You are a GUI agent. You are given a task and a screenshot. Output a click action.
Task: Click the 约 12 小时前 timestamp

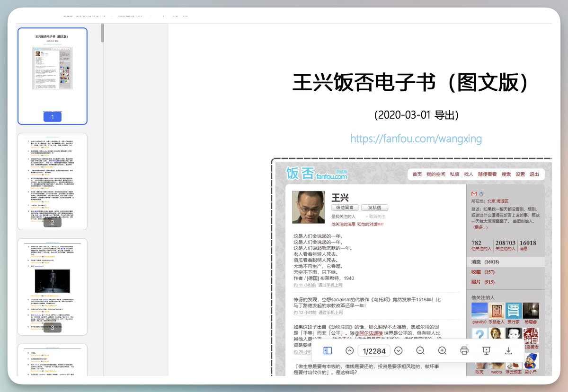[305, 313]
